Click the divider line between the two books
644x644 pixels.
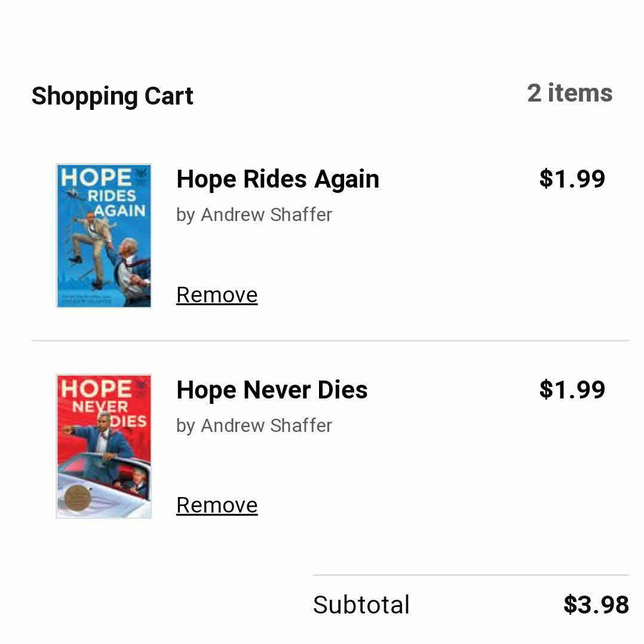pos(330,341)
